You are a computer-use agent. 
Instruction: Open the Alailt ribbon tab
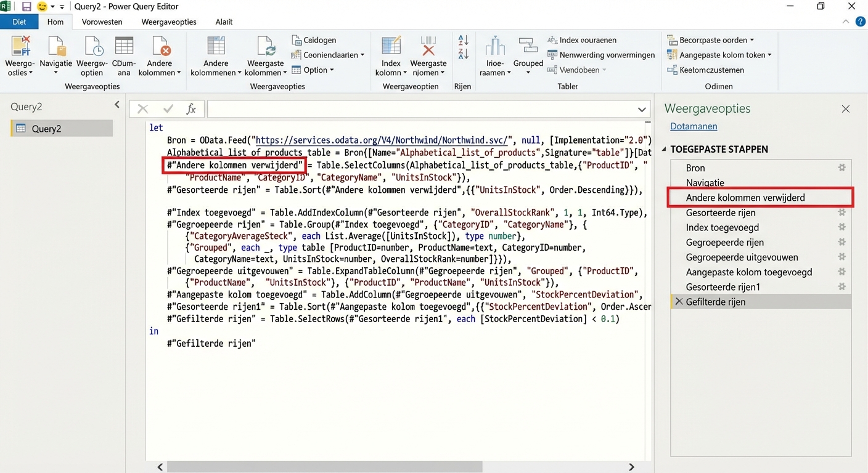click(223, 22)
